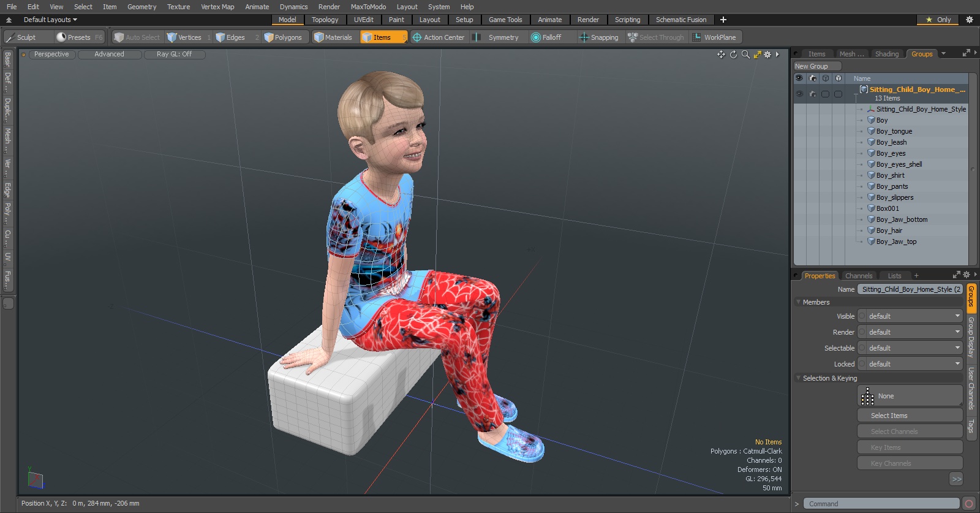The height and width of the screenshot is (513, 980).
Task: Open the Render dropdown in Properties
Action: coord(910,332)
